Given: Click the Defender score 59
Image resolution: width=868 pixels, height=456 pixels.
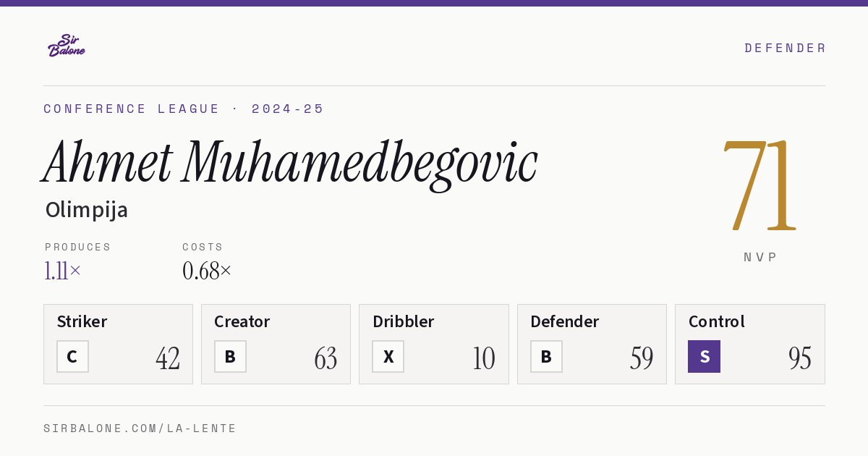Looking at the screenshot, I should 642,358.
